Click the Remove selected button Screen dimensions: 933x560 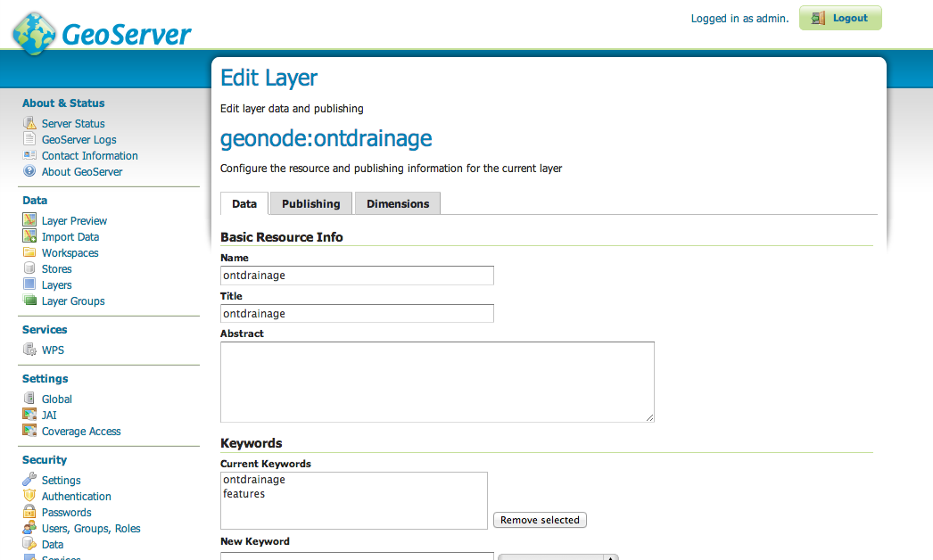[540, 520]
